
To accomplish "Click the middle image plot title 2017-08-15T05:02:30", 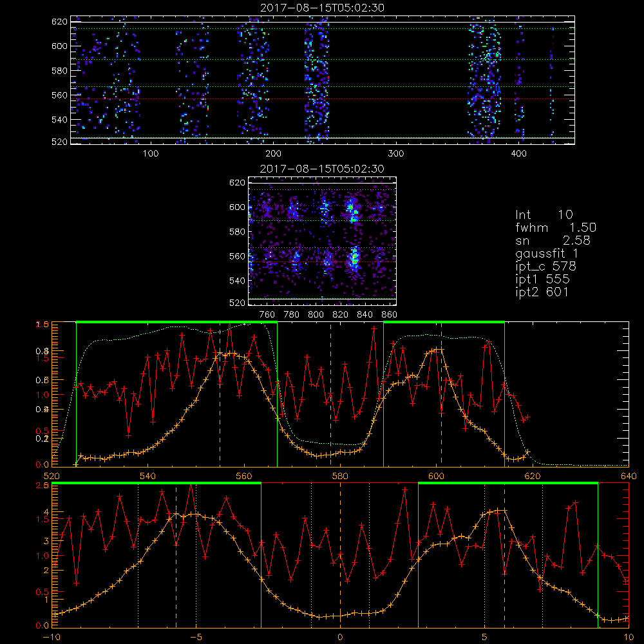I will point(322,169).
